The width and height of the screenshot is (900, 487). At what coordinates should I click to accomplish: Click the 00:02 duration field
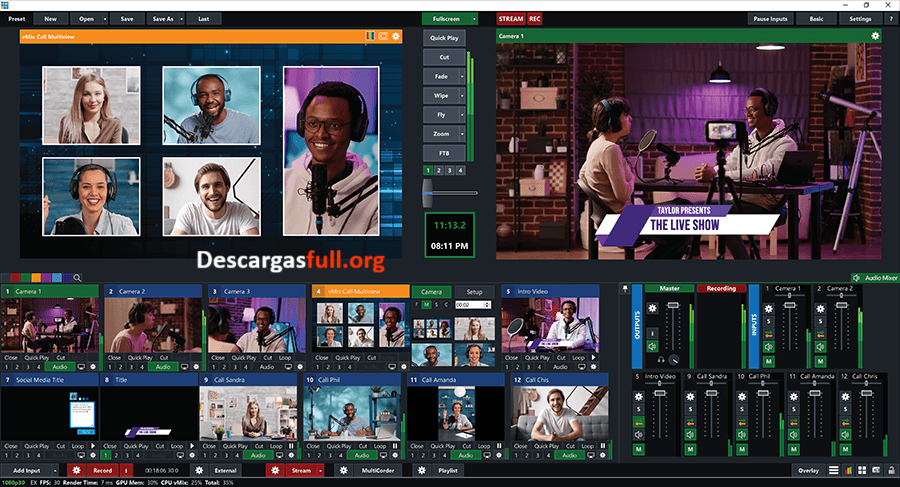tap(473, 305)
